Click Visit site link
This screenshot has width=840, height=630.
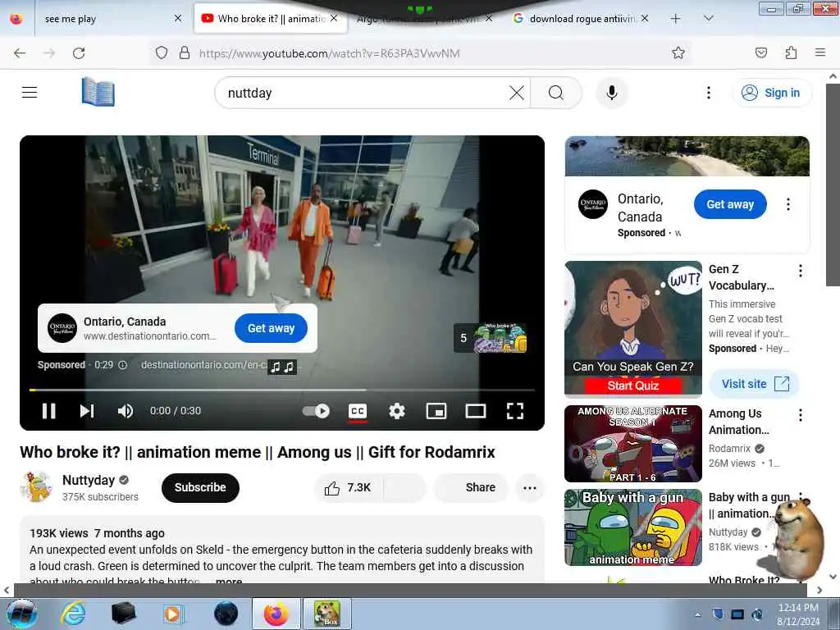coord(755,384)
